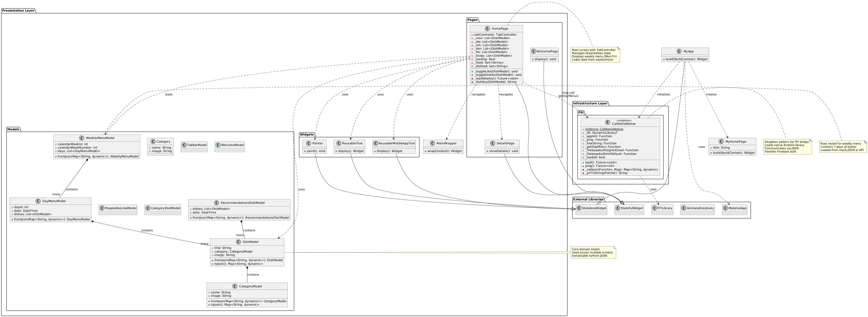Click the MyApp class circle icon
Viewport: 868px width, 317px height.
click(x=679, y=51)
